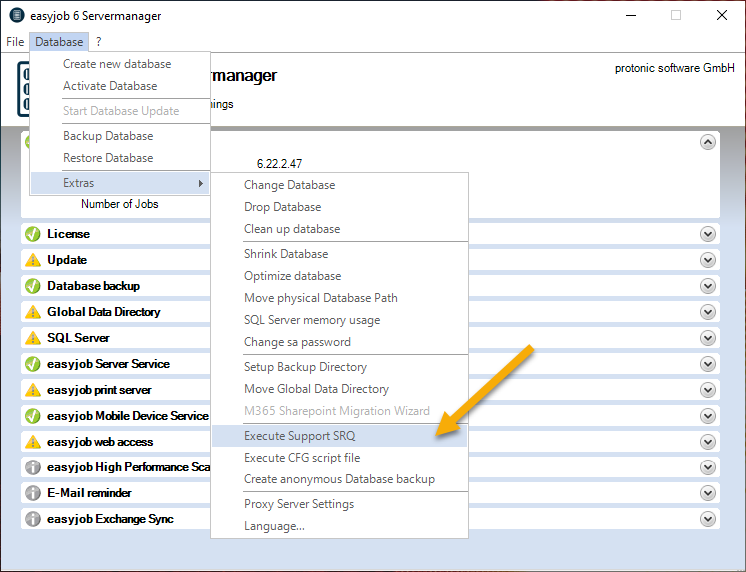Open Proxy Server Settings entry
746x572 pixels.
point(299,504)
